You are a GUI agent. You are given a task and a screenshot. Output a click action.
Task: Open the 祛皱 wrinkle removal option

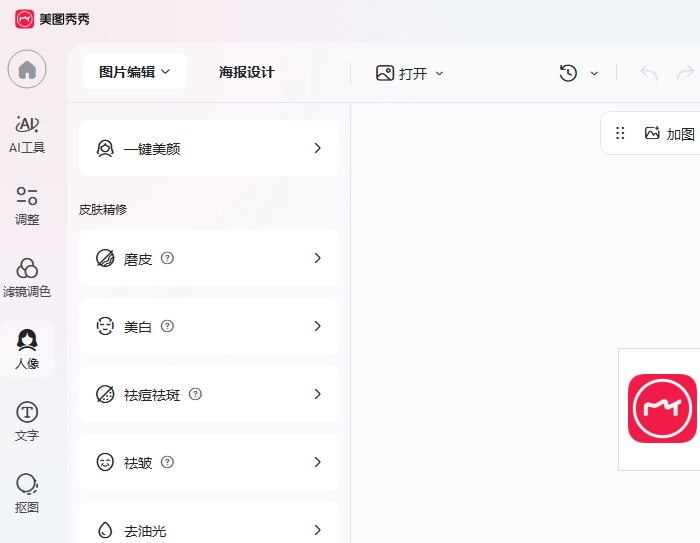click(208, 462)
